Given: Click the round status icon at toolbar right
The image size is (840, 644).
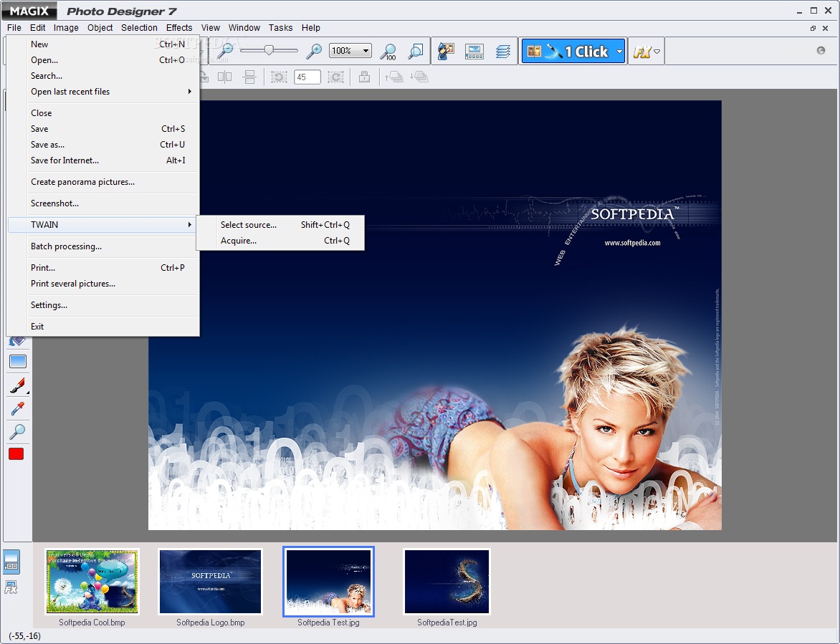Looking at the screenshot, I should click(821, 50).
